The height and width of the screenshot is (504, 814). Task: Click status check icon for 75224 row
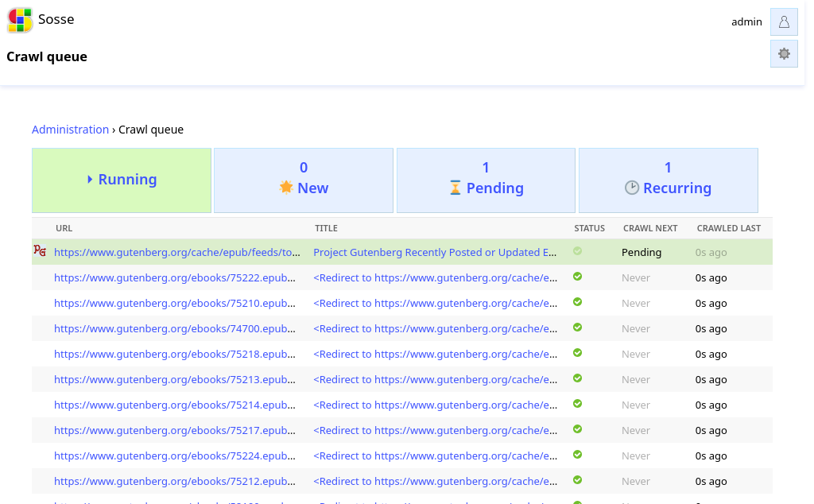(577, 455)
